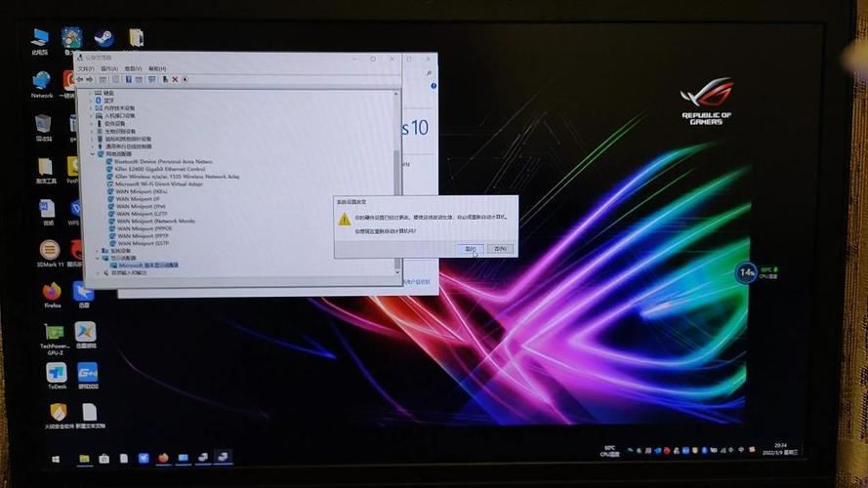The image size is (868, 488).
Task: Select Killer Wireless-n/a/ac 1535 Wireless Network Adapter
Action: (173, 177)
